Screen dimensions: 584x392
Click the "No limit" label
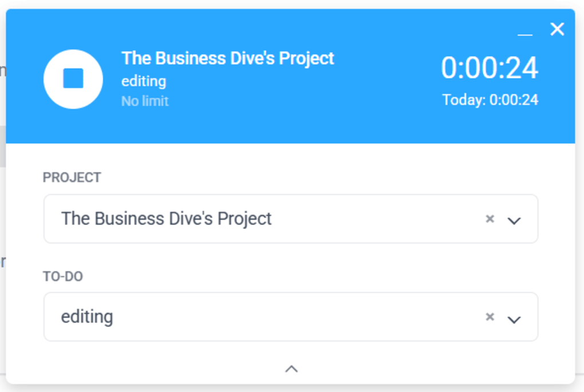pos(144,101)
